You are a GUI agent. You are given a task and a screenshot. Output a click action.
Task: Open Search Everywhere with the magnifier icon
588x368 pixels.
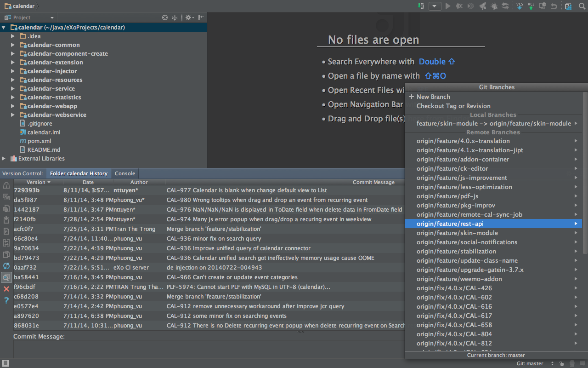(582, 6)
